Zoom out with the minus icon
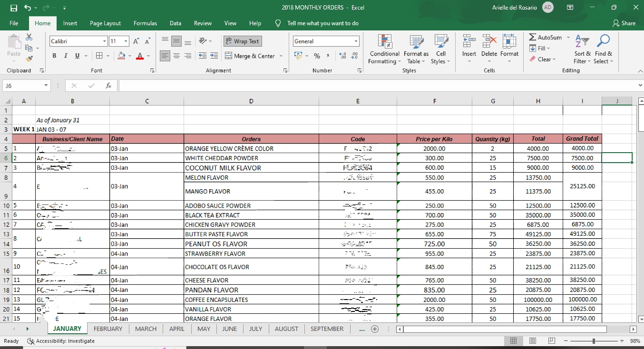Viewport: 644px width, 349px height. pyautogui.click(x=566, y=341)
